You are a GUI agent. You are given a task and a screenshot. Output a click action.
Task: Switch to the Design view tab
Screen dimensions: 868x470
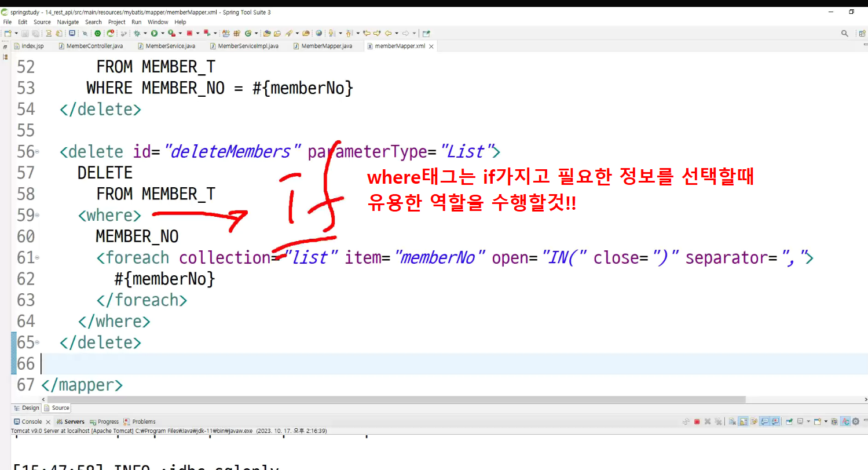[27, 408]
